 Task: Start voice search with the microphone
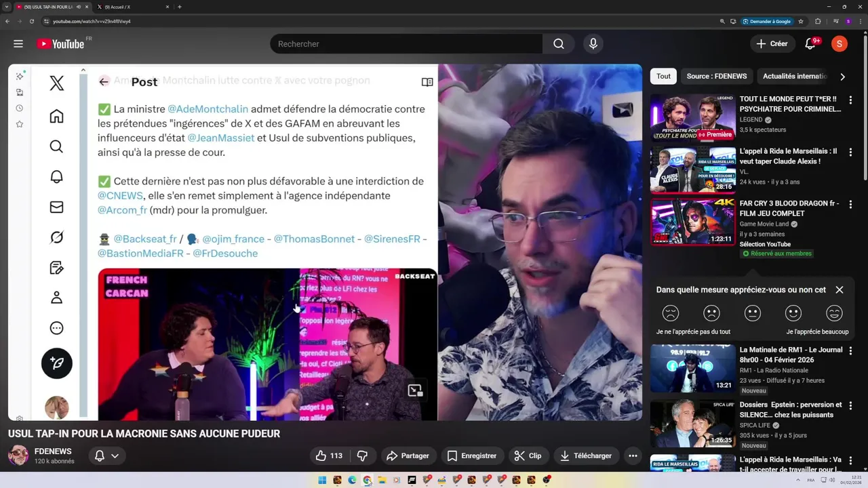click(593, 44)
